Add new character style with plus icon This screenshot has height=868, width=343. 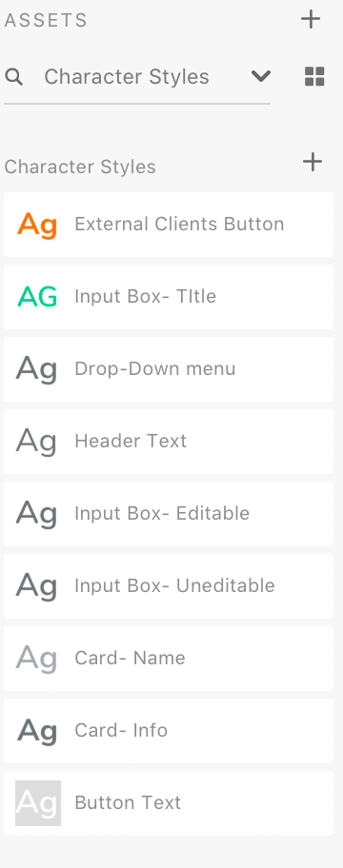[x=313, y=162]
